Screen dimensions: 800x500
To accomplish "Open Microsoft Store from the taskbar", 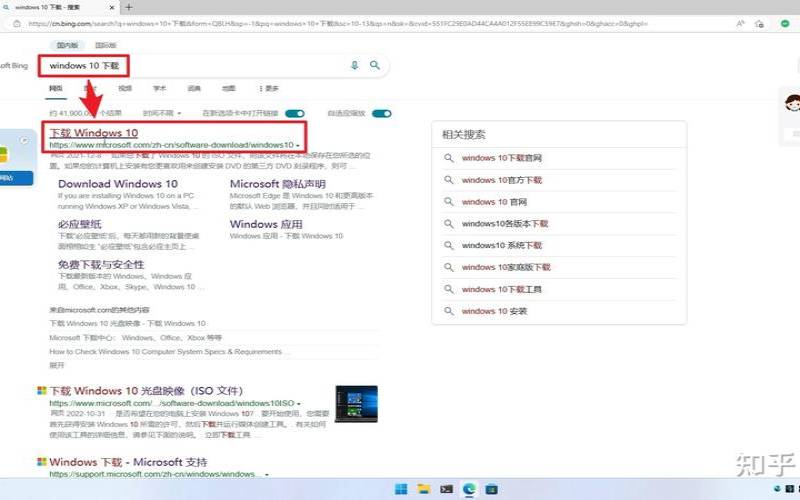I will point(492,489).
